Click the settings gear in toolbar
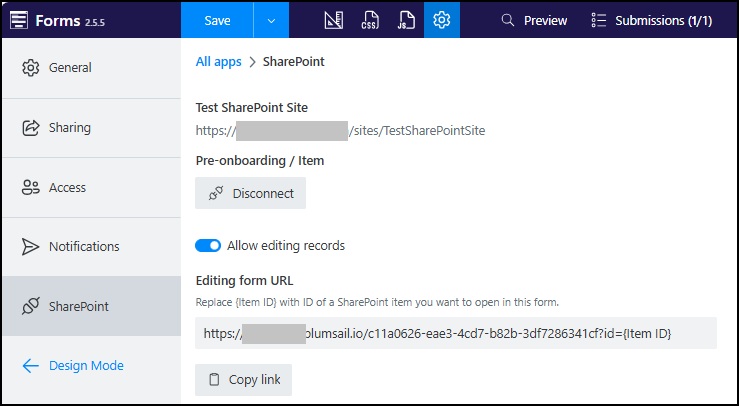Viewport: 739px width, 406px height. tap(442, 20)
